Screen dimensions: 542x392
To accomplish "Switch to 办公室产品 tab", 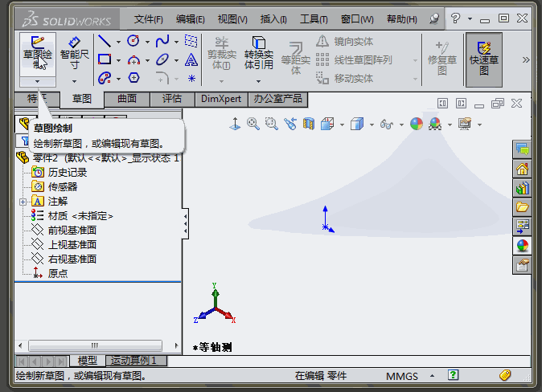I will click(x=278, y=99).
